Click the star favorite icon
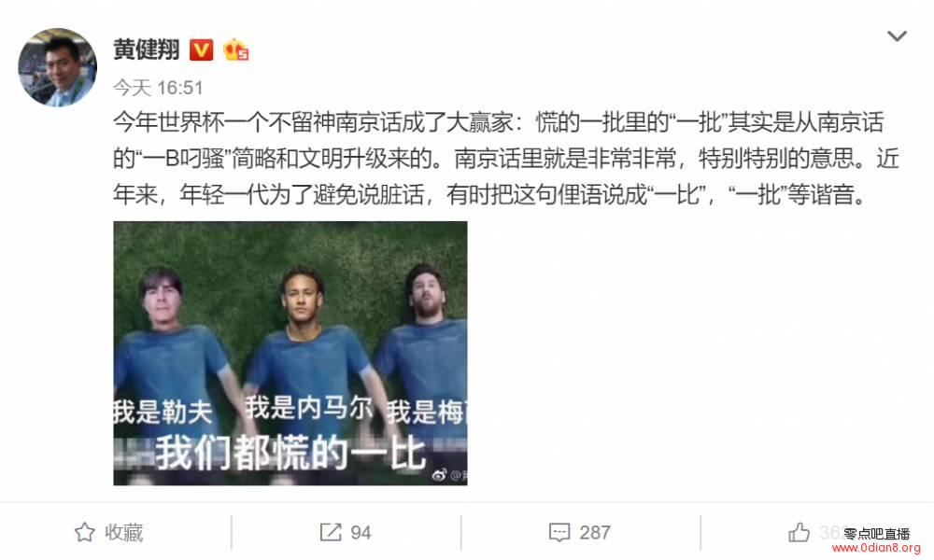The image size is (934, 560). pos(85,532)
